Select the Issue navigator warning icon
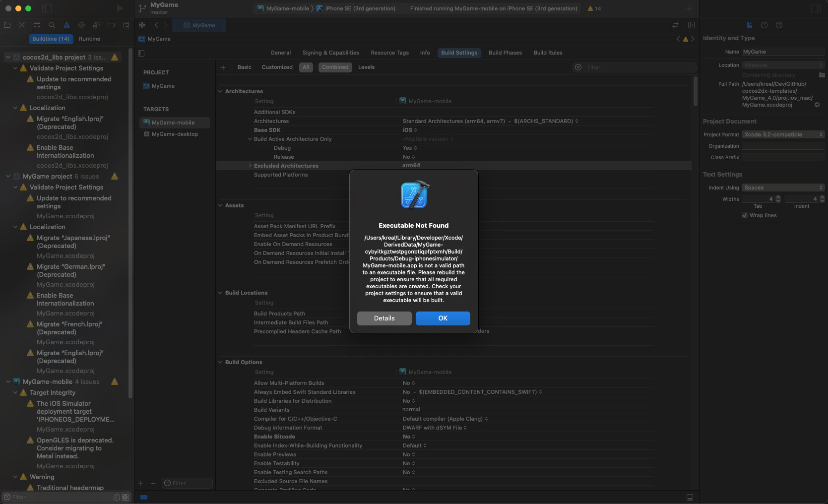Screen dimensions: 828x504 point(66,25)
